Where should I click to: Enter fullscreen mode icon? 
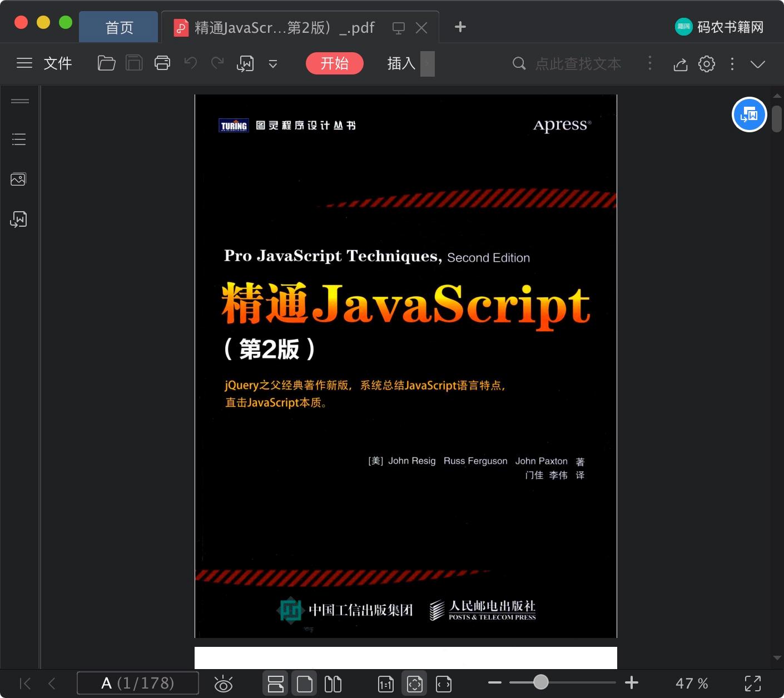tap(753, 684)
